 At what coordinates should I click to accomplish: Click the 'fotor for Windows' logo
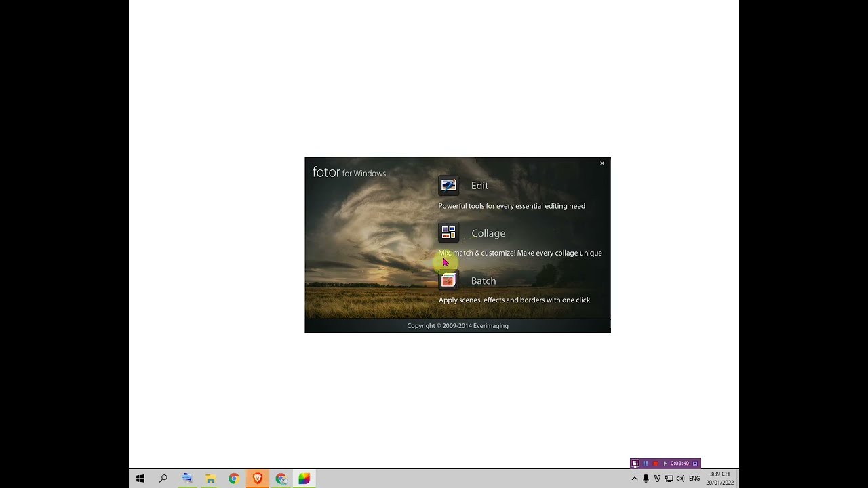(x=349, y=173)
